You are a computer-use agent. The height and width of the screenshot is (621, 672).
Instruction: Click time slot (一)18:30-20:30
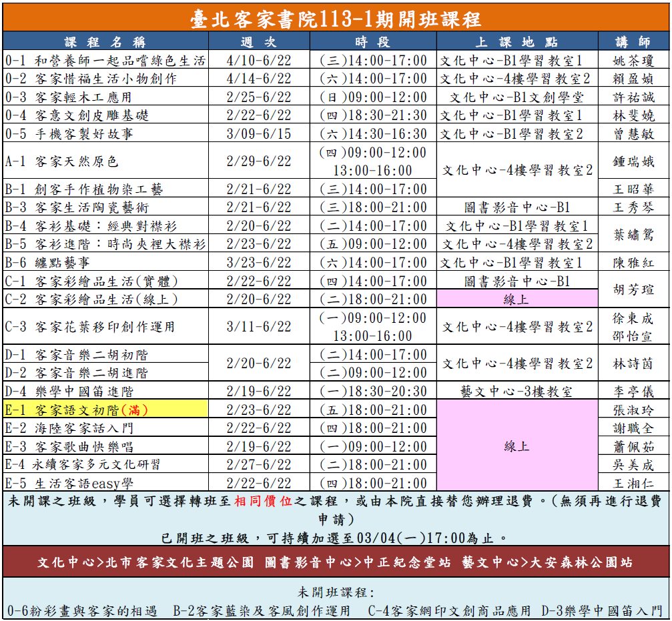pos(373,391)
